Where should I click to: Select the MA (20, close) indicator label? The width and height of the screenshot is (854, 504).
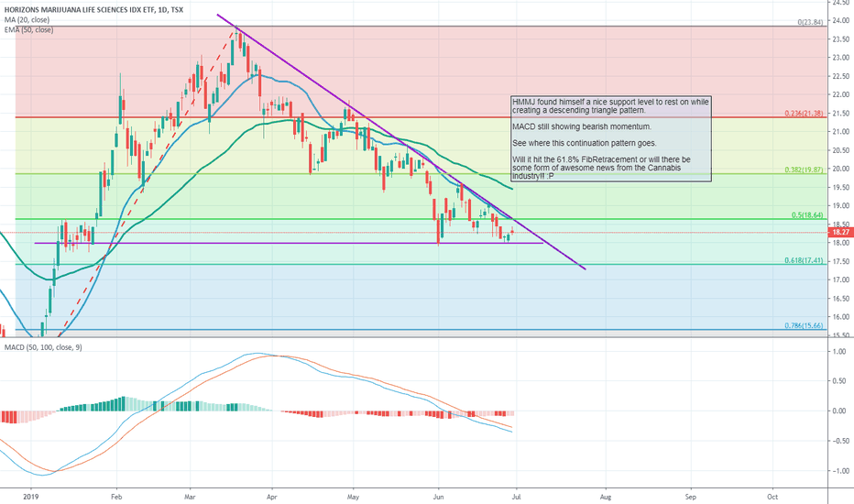click(x=27, y=19)
